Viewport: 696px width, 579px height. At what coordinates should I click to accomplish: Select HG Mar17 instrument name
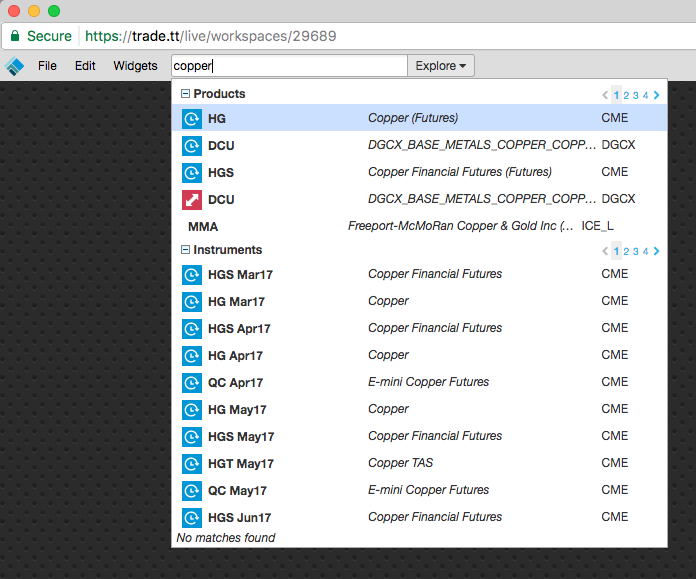pyautogui.click(x=236, y=302)
